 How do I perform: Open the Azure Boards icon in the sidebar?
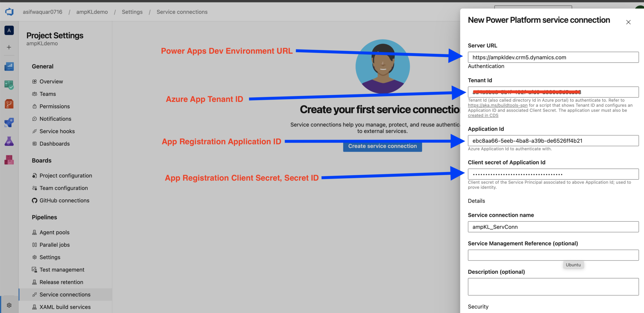(x=9, y=84)
